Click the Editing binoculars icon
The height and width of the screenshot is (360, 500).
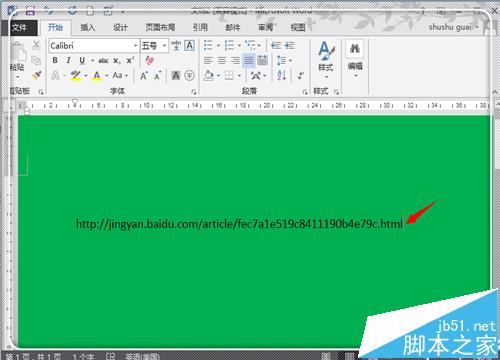[x=355, y=49]
